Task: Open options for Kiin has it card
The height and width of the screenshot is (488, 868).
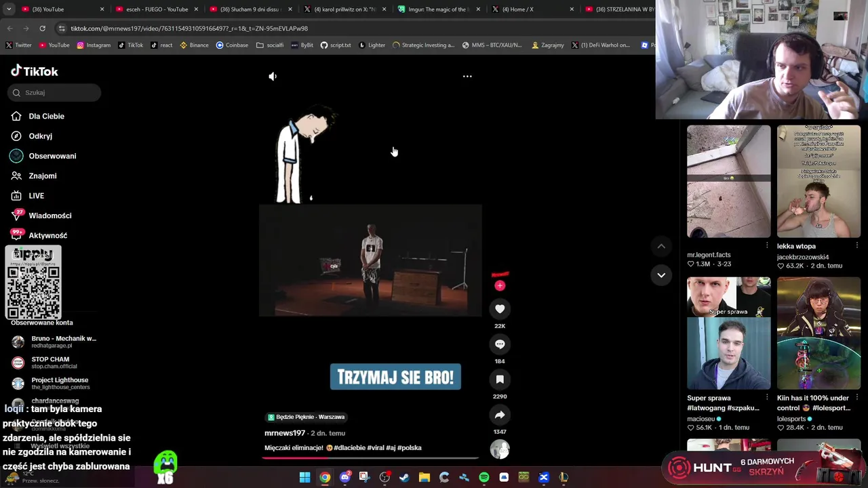Action: (x=857, y=397)
